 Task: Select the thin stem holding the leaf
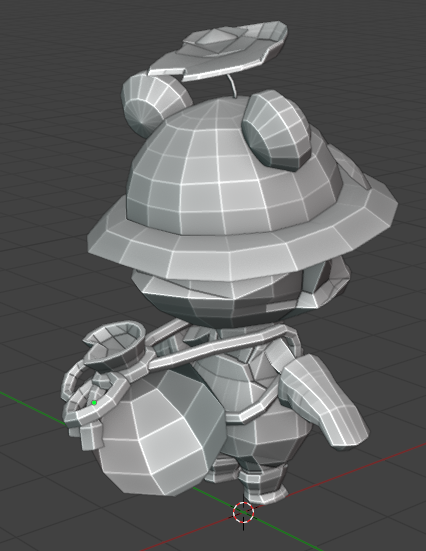tap(232, 85)
